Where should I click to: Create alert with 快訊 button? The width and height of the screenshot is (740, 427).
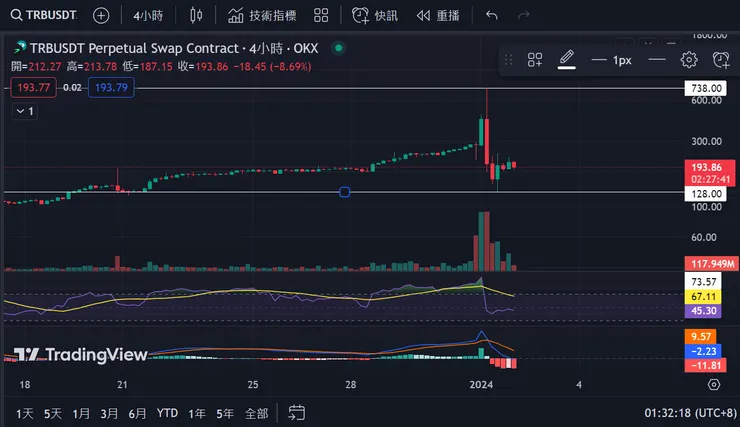coord(375,16)
